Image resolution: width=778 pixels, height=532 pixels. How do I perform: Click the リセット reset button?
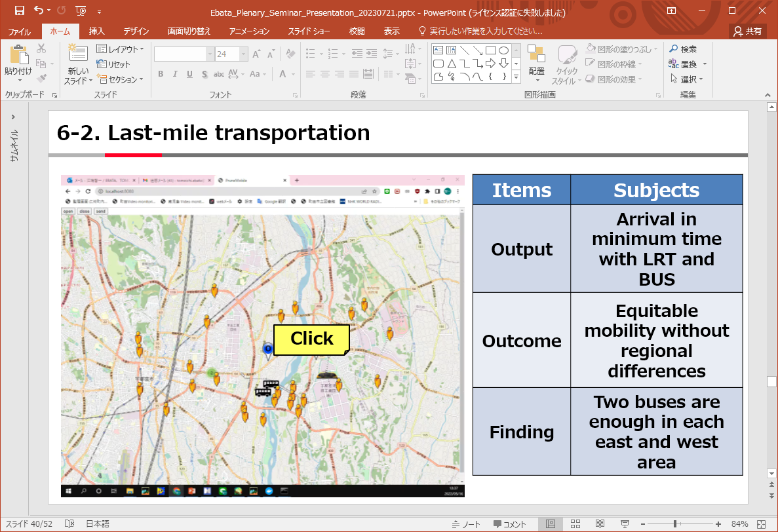113,64
